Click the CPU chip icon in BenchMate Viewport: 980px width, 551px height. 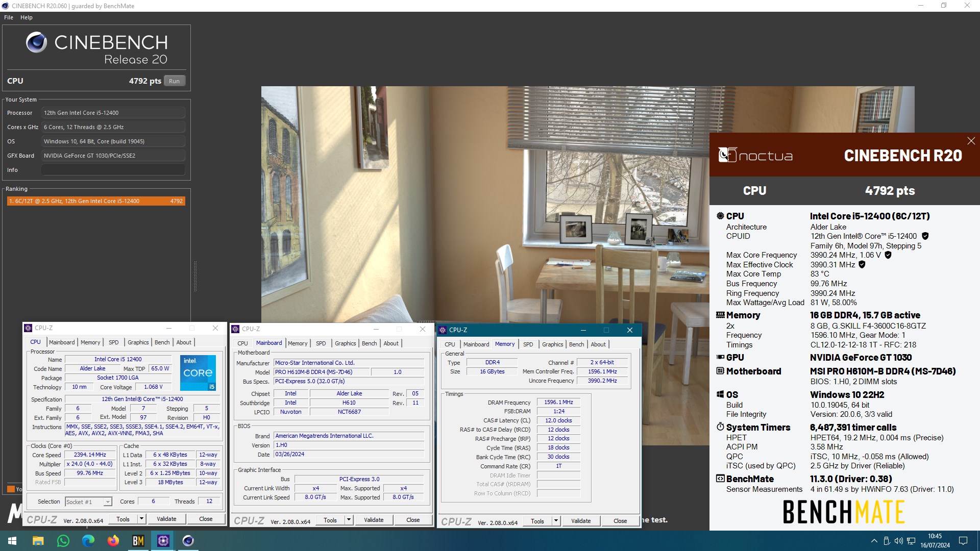(x=720, y=216)
